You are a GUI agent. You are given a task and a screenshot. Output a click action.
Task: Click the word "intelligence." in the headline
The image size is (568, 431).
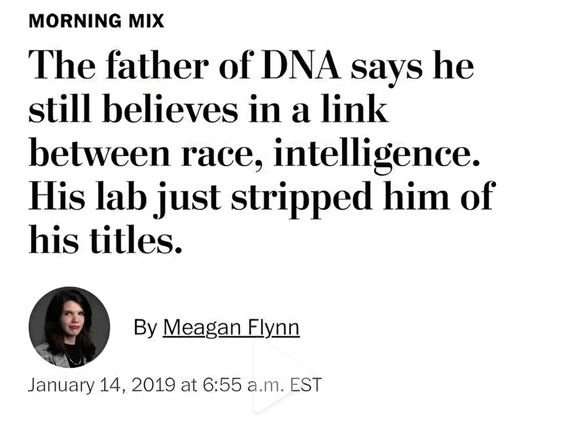tap(377, 155)
